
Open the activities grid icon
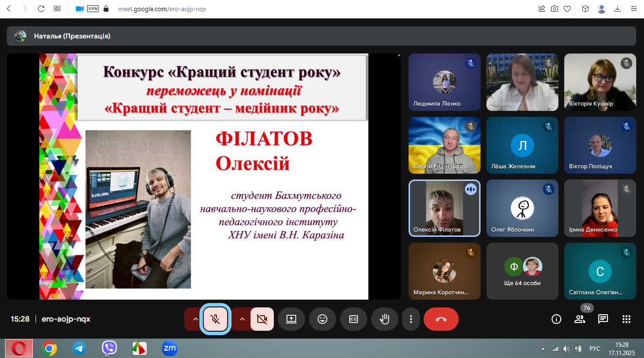(x=626, y=319)
